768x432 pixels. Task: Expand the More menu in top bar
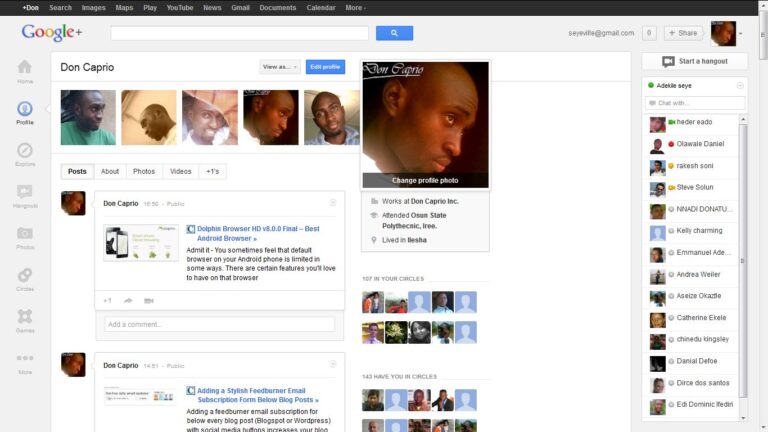click(355, 7)
